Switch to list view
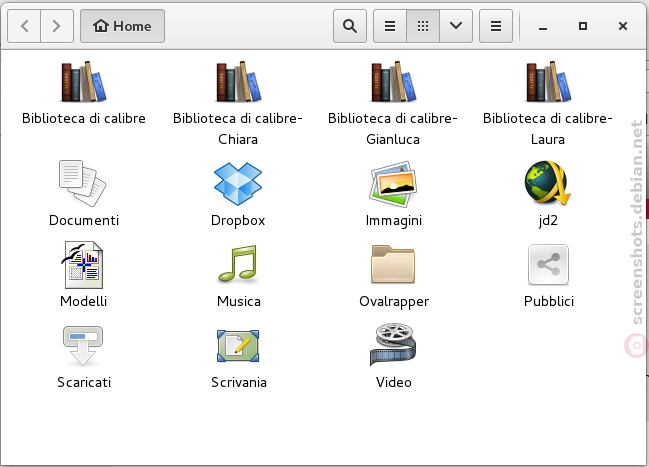 tap(390, 26)
